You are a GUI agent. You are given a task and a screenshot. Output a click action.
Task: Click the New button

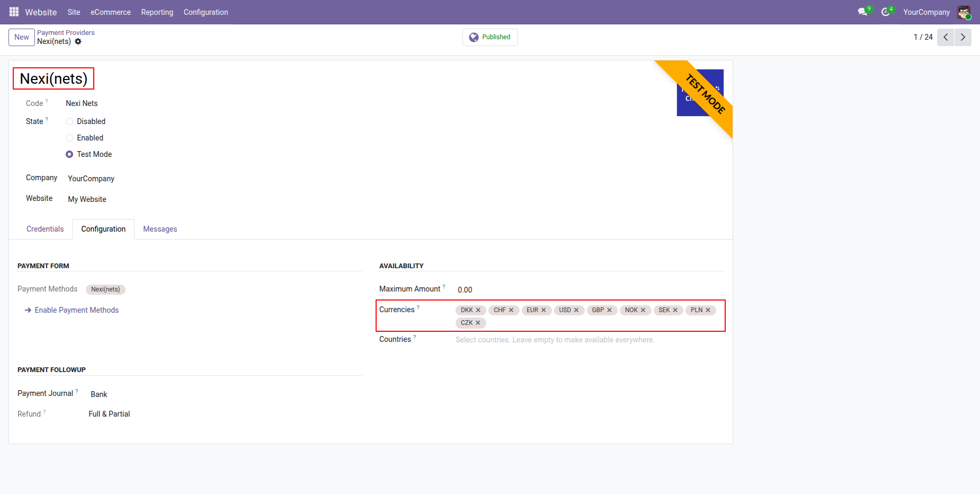click(x=22, y=37)
